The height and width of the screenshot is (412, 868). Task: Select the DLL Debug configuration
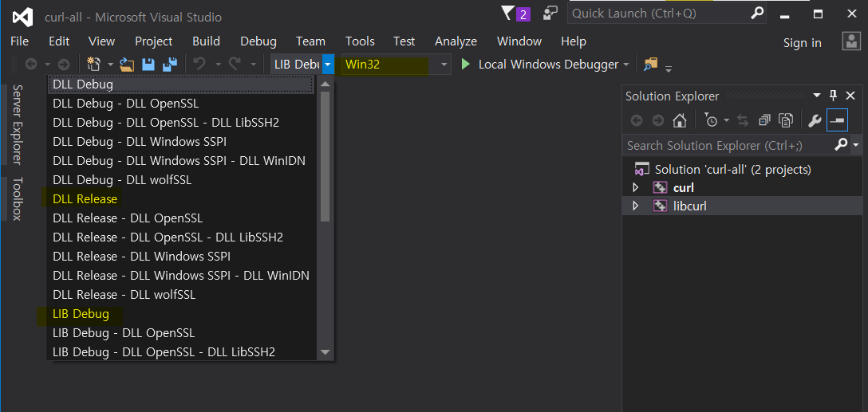(x=182, y=84)
